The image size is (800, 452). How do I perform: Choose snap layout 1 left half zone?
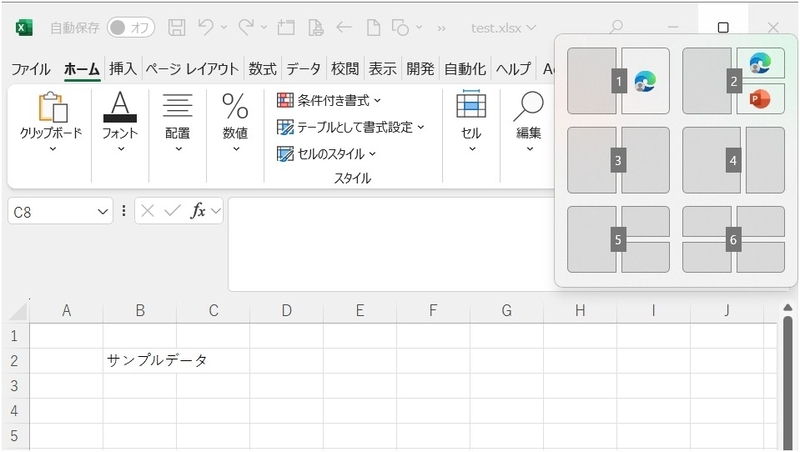592,81
